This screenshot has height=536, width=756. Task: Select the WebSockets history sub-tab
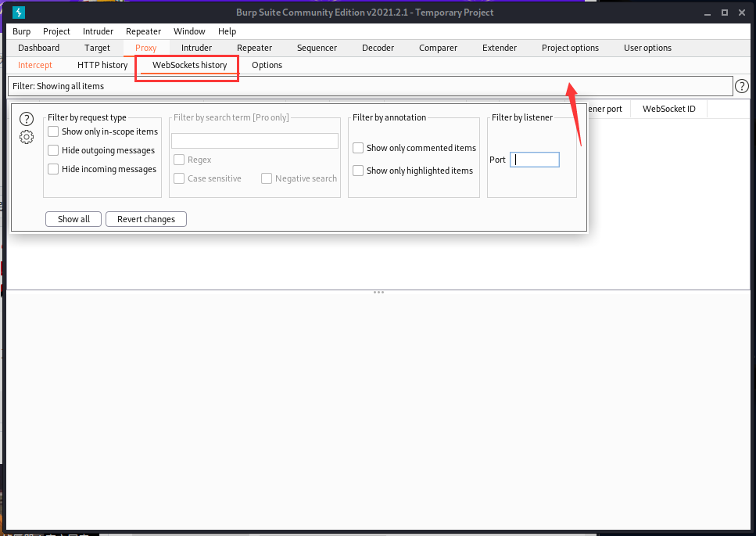click(189, 65)
